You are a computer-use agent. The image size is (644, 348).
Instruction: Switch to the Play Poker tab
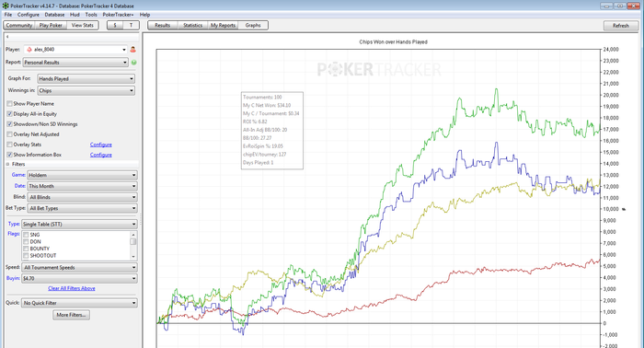click(x=51, y=25)
